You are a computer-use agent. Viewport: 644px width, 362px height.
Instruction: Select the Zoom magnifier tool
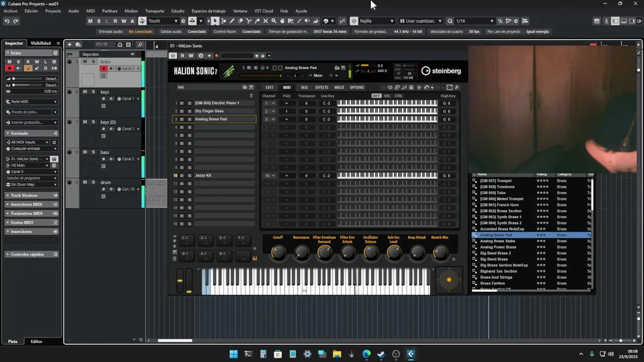274,21
